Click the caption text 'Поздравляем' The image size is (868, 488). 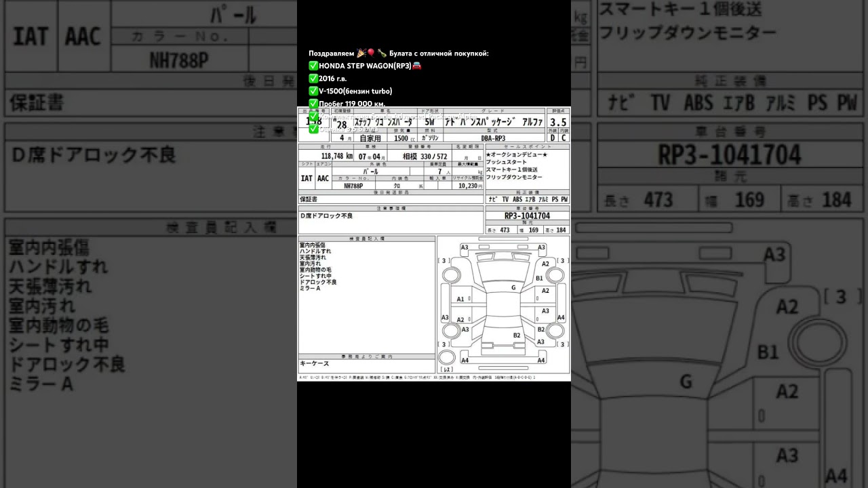click(x=332, y=54)
